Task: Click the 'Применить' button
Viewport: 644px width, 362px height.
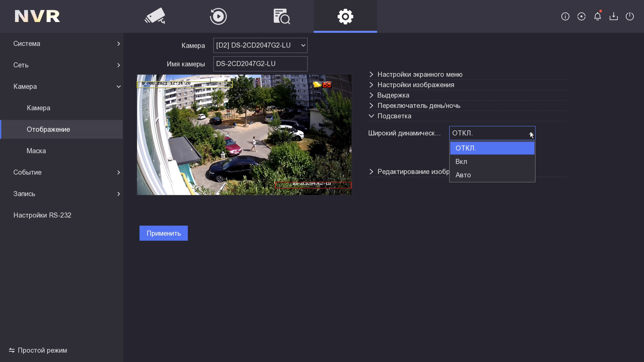Action: click(164, 233)
